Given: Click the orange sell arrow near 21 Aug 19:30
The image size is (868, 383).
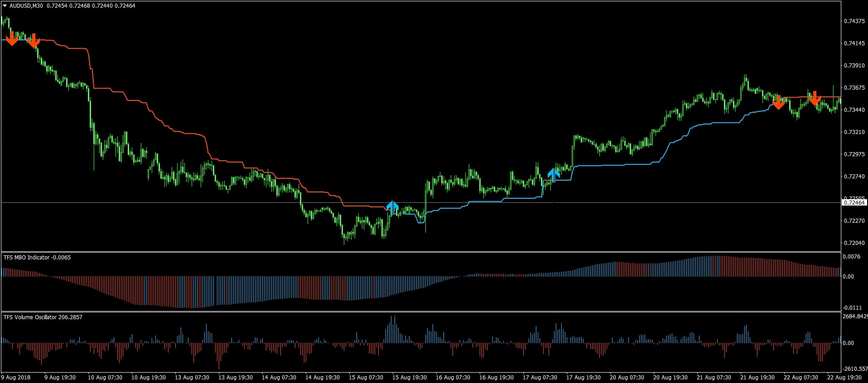Looking at the screenshot, I should pos(778,102).
